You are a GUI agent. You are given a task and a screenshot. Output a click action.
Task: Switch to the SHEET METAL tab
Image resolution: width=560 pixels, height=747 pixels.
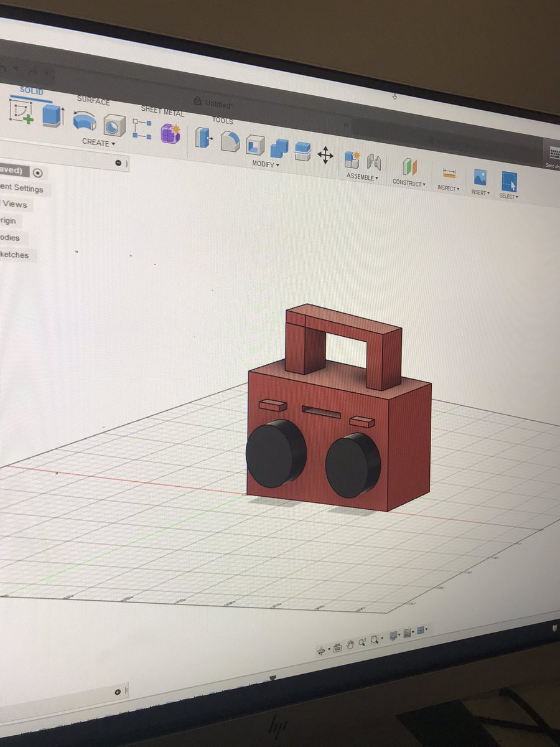pos(162,110)
